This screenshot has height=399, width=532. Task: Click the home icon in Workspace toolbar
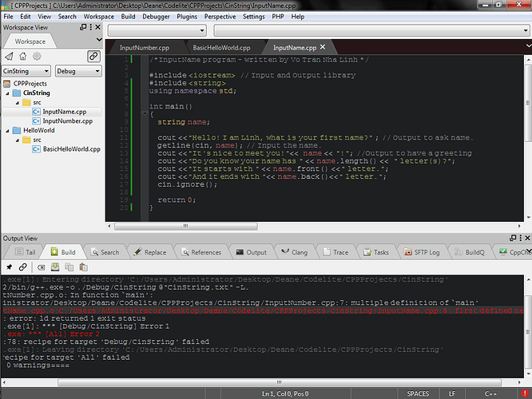[x=22, y=56]
